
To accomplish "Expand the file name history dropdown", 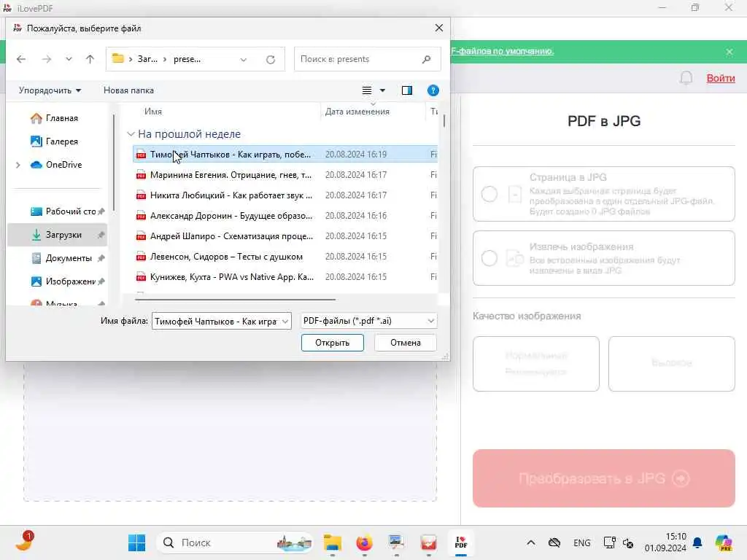I will pos(285,322).
